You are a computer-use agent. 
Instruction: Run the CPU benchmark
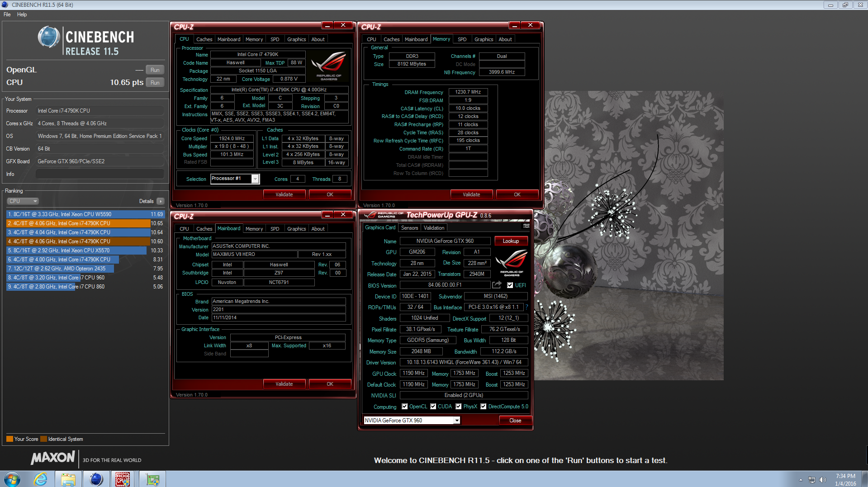click(x=155, y=83)
